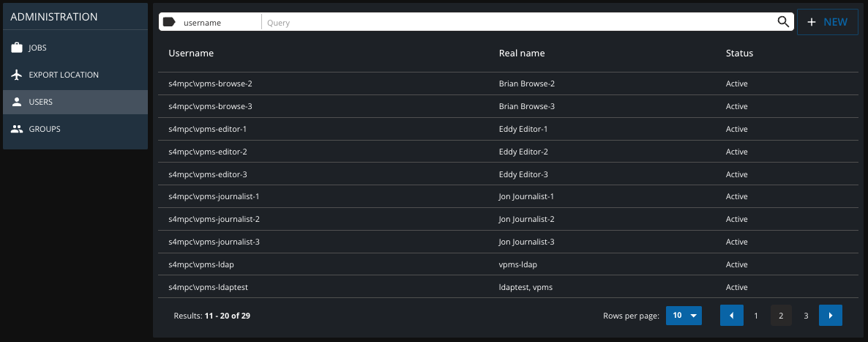Click the search magnifier icon
The width and height of the screenshot is (868, 342).
[x=783, y=22]
